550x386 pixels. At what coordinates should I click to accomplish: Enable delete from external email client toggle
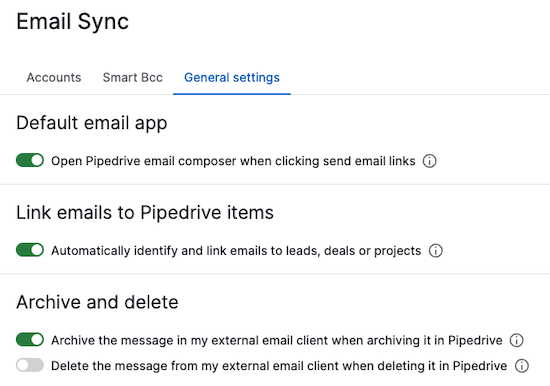[x=30, y=365]
